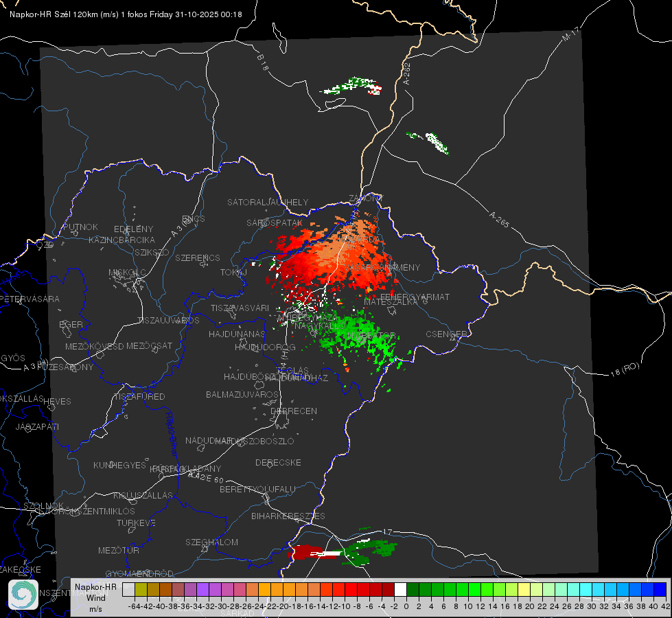Select the dark blue final legend swatch
The width and height of the screenshot is (672, 618).
(660, 590)
